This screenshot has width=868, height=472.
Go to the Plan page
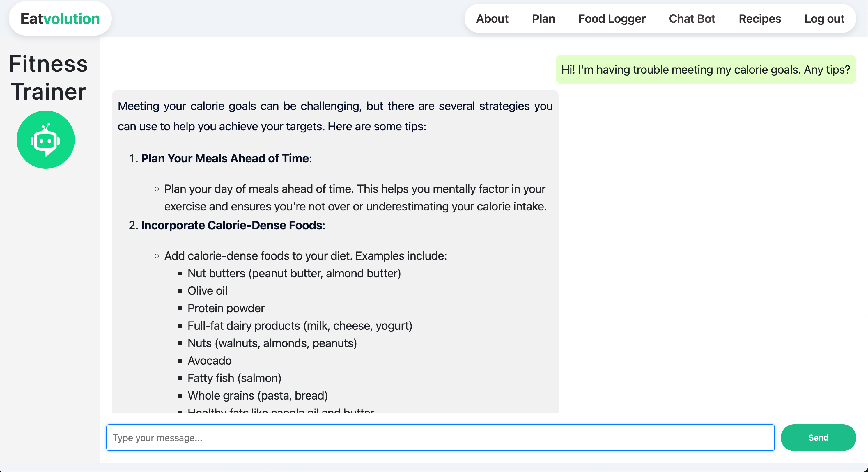(543, 19)
